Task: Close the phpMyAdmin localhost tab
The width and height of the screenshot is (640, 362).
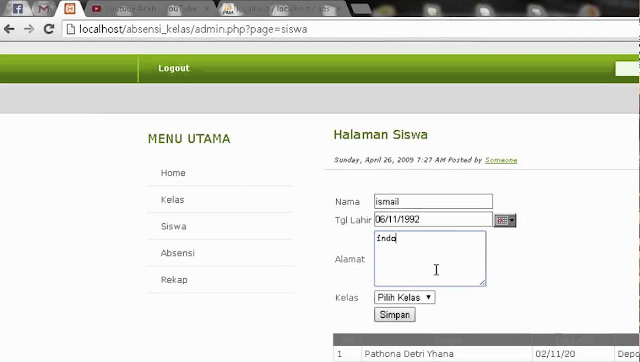Action: (338, 9)
